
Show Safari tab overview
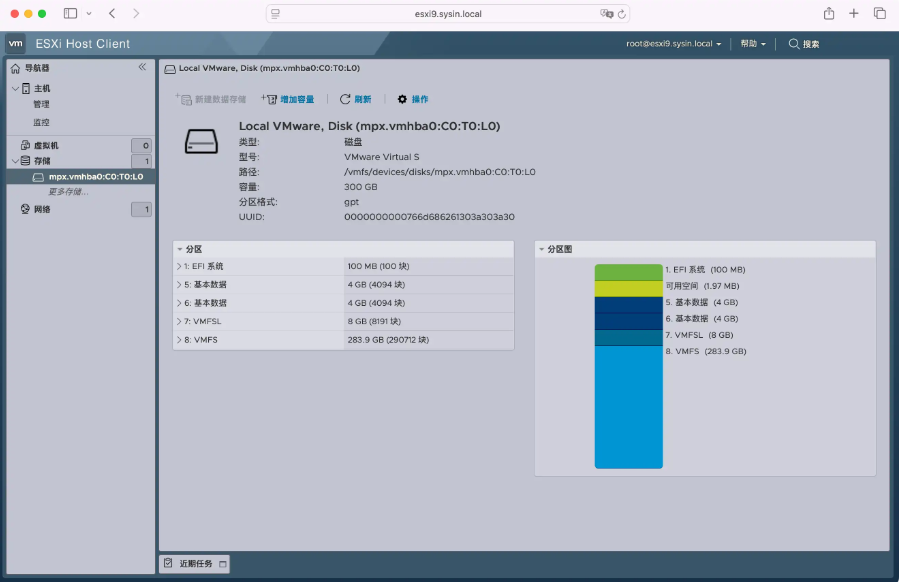880,13
